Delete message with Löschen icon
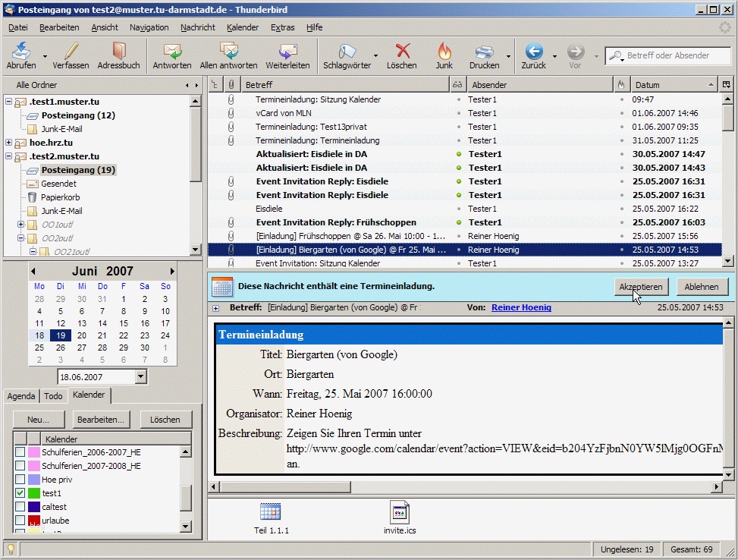The height and width of the screenshot is (560, 738). pyautogui.click(x=402, y=55)
